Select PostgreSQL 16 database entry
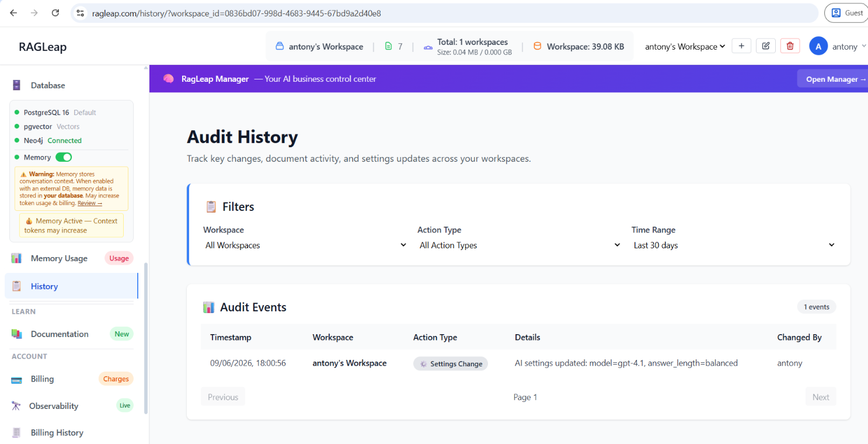Screen dimensions: 868x444 pyautogui.click(x=55, y=112)
